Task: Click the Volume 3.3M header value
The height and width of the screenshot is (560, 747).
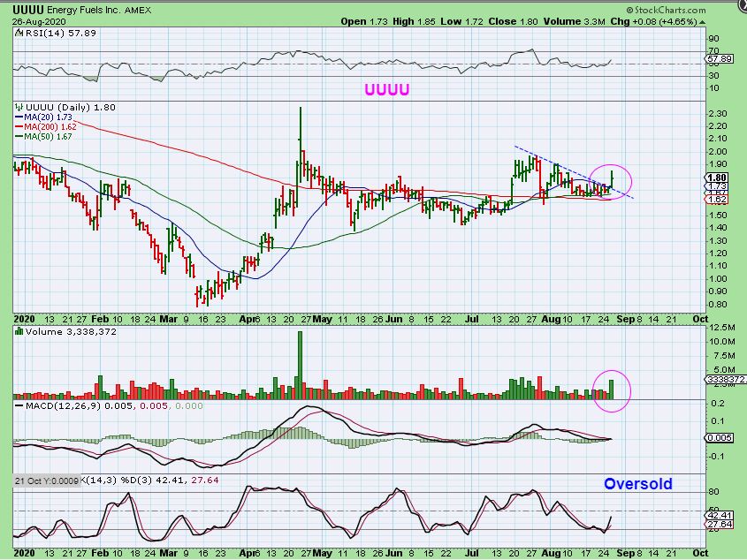Action: (x=574, y=21)
